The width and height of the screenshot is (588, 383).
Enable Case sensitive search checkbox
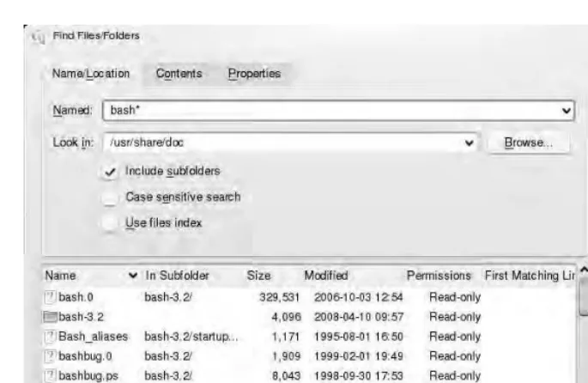coord(110,198)
